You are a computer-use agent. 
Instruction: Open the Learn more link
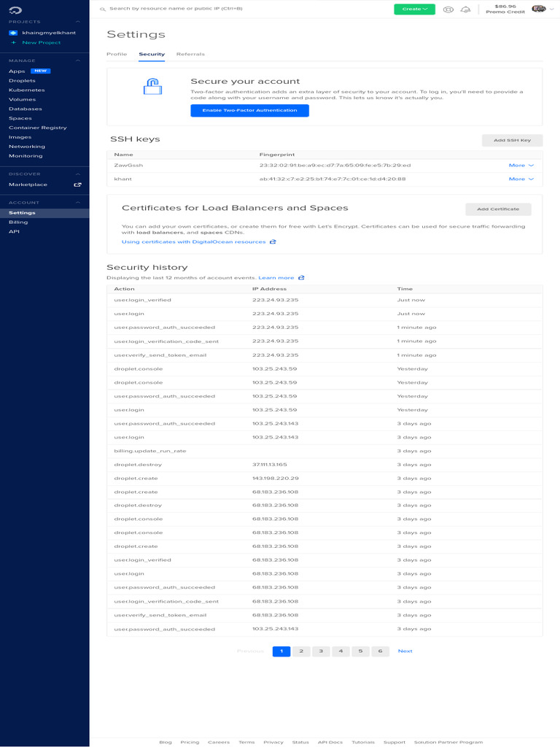tap(276, 278)
